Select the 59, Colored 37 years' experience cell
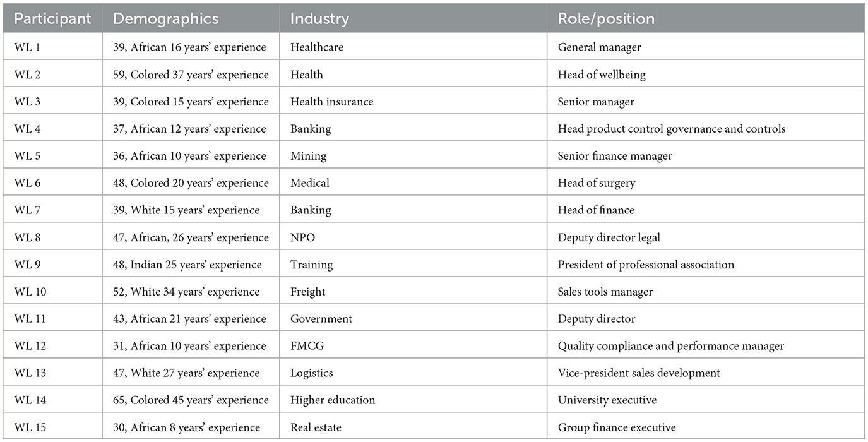 pyautogui.click(x=191, y=75)
